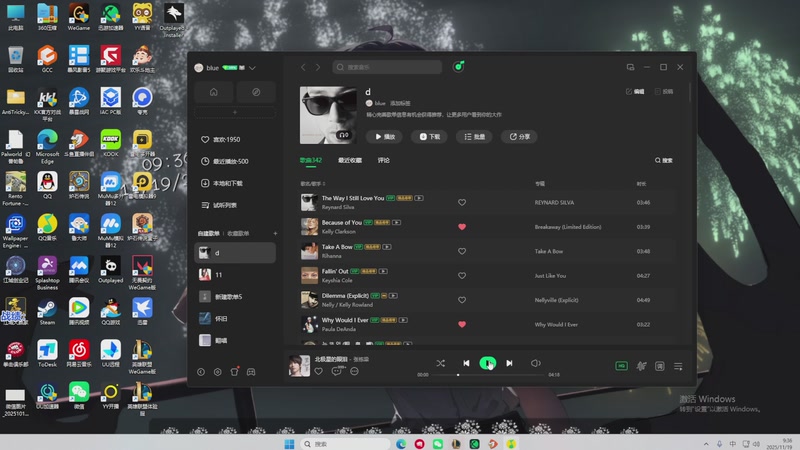800x450 pixels.
Task: Open the current song's album cover
Action: (299, 366)
